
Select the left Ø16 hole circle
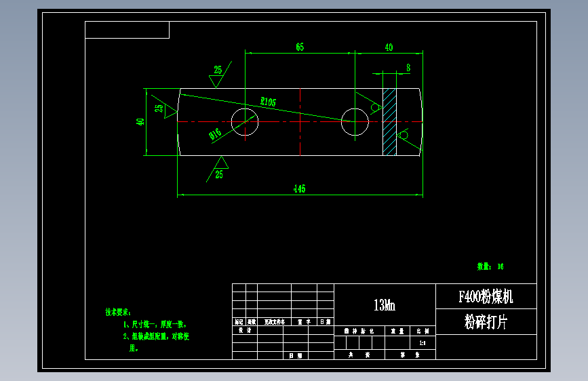[x=245, y=122]
